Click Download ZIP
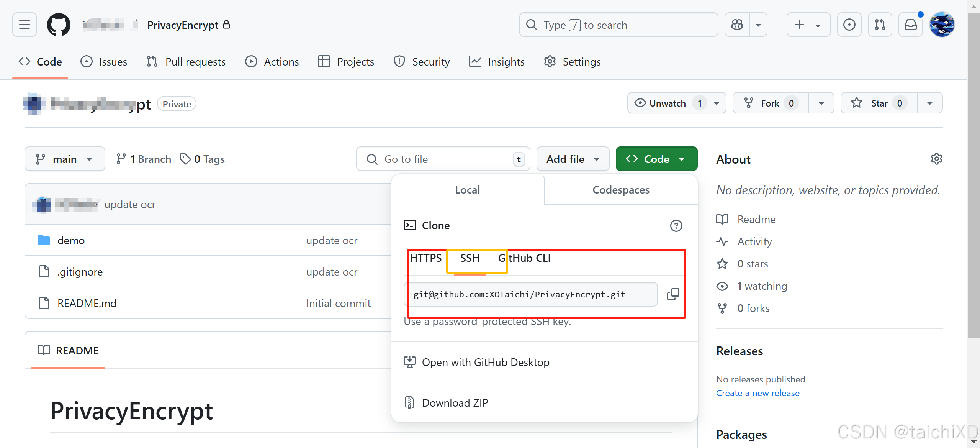Viewport: 980px width, 448px height. (455, 402)
